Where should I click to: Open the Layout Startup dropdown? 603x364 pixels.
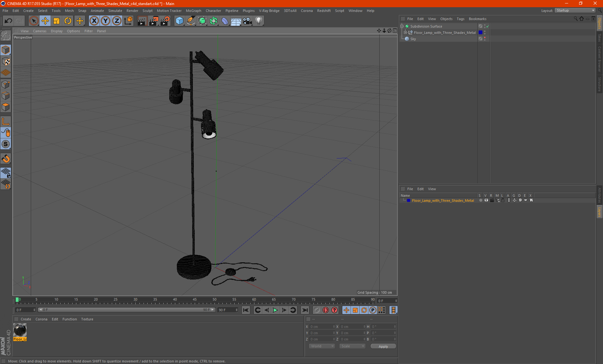(x=575, y=11)
